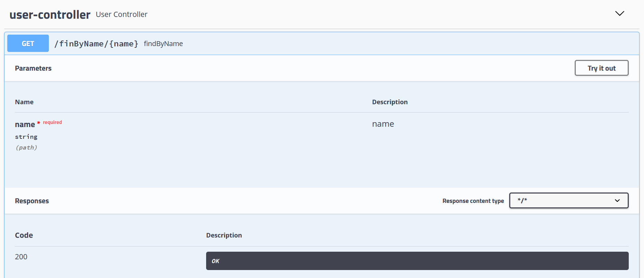The image size is (644, 278).
Task: Click the string type text
Action: [x=26, y=137]
